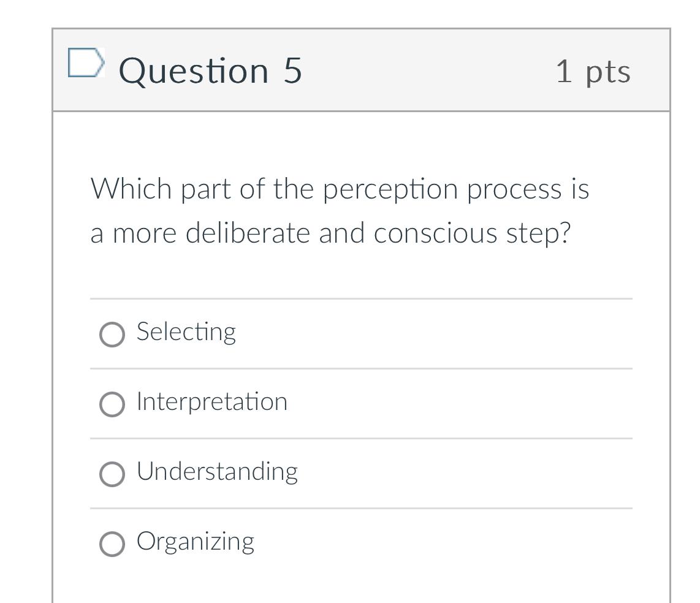Click the word 'perception' in the question

click(x=390, y=189)
